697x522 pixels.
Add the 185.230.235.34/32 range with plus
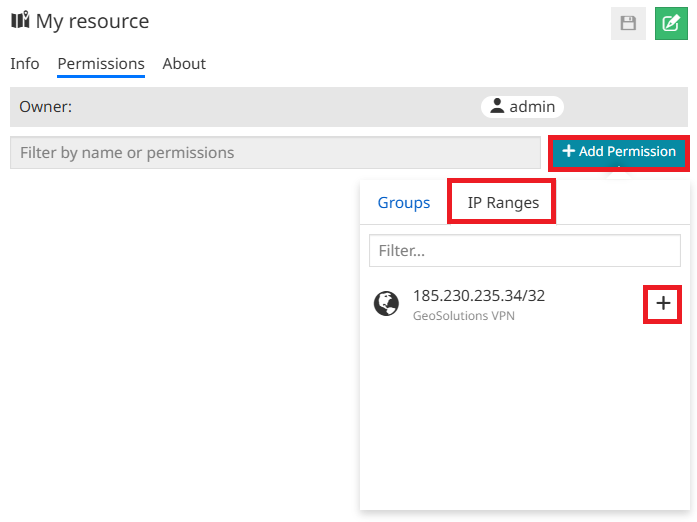(x=662, y=304)
